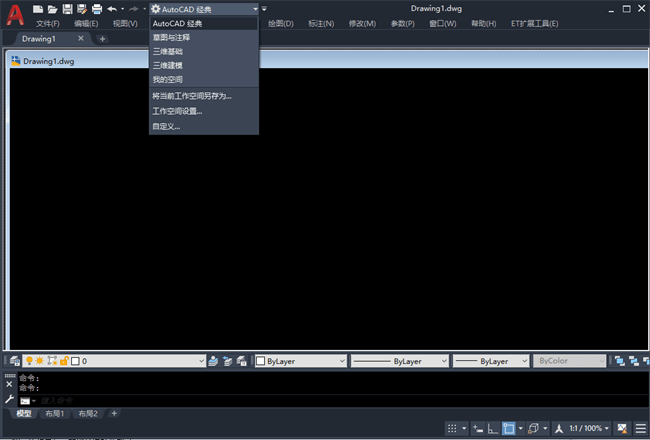
Task: Choose 将当前工作空间另存为...
Action: (x=204, y=96)
